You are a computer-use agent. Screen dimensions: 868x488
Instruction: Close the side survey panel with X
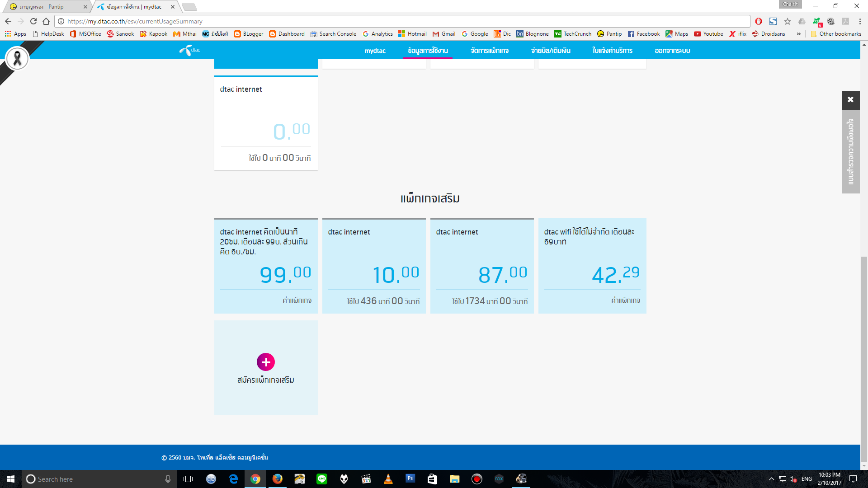click(x=850, y=100)
